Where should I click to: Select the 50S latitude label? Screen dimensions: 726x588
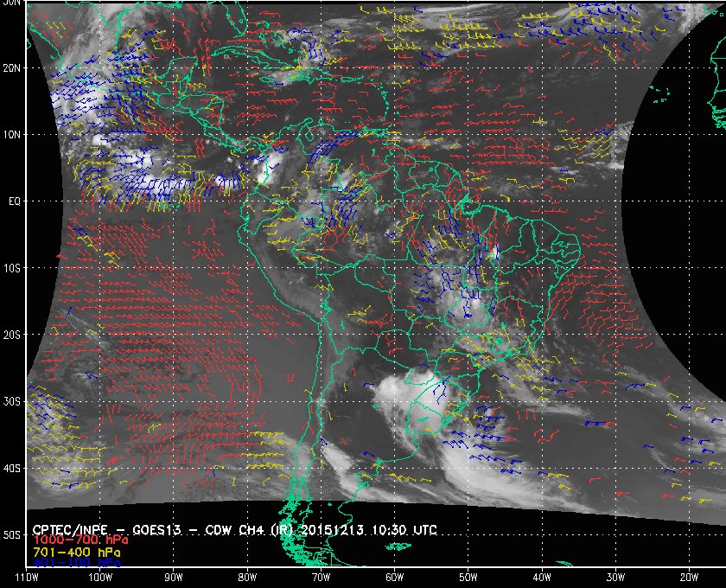[12, 534]
